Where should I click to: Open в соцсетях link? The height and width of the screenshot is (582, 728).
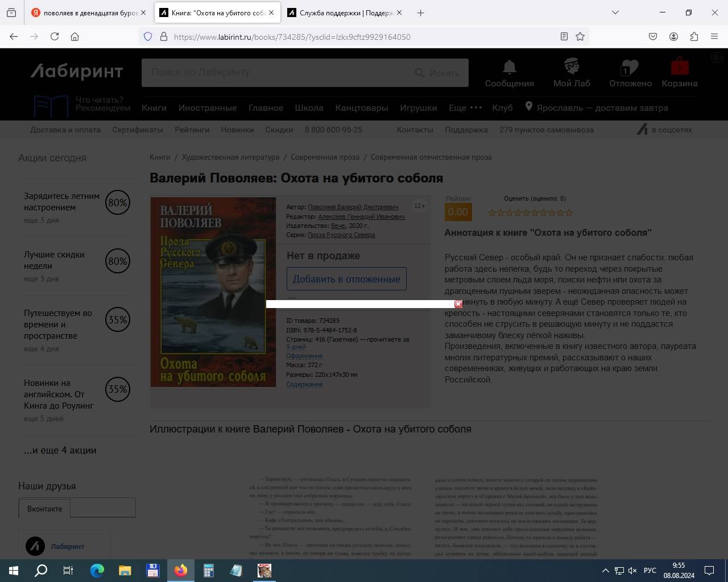(664, 130)
